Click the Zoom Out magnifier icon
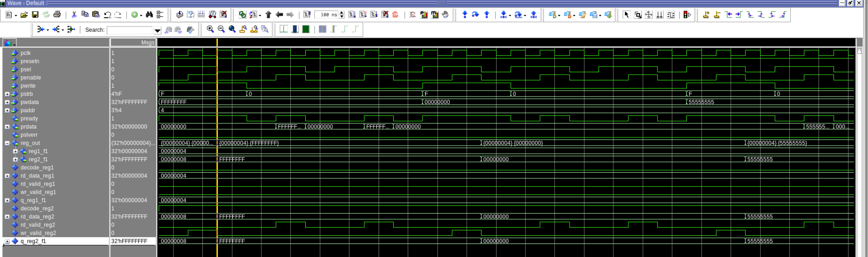The image size is (868, 257). [x=221, y=29]
